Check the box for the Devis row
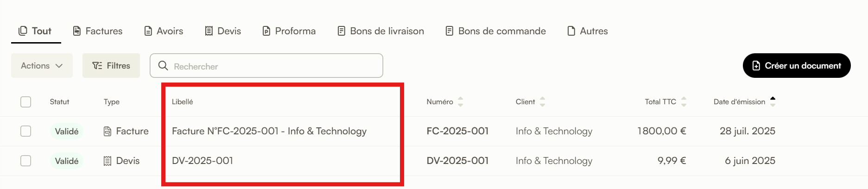The image size is (868, 189). [26, 161]
